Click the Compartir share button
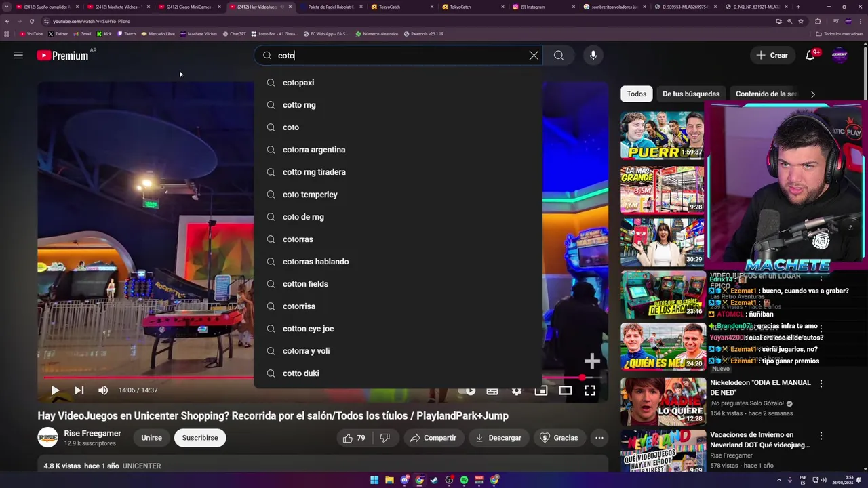868x488 pixels. (433, 438)
